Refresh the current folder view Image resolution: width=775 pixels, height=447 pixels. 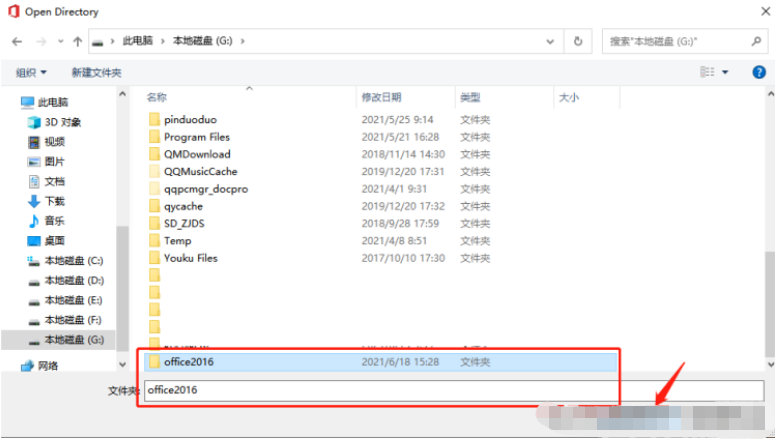[x=577, y=42]
